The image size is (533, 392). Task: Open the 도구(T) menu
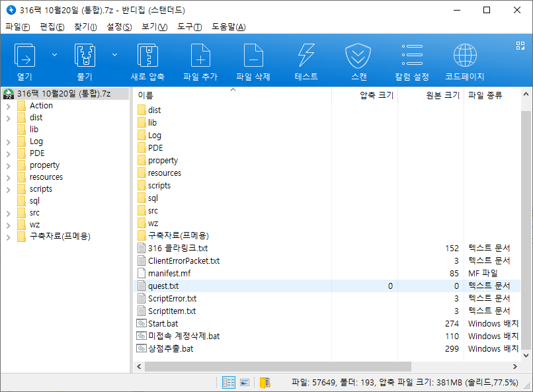coord(190,27)
